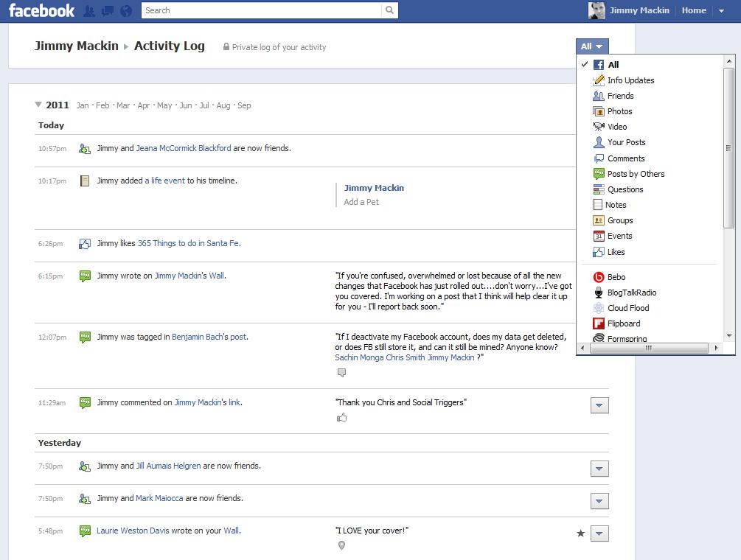
Task: Click the Jimmy Mackin breadcrumb heading
Action: (x=76, y=46)
